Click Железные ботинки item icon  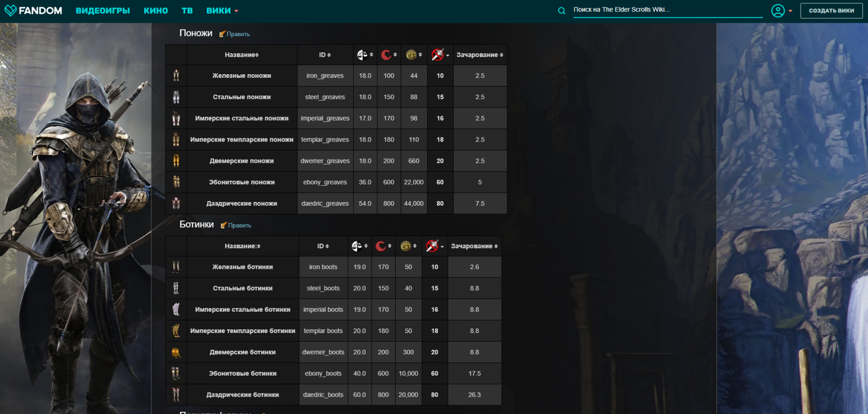click(176, 267)
